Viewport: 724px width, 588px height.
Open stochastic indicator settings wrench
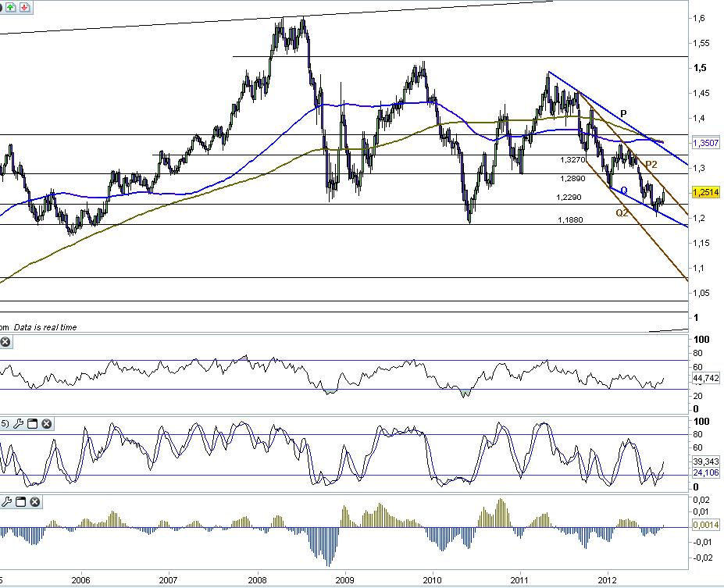pyautogui.click(x=18, y=424)
